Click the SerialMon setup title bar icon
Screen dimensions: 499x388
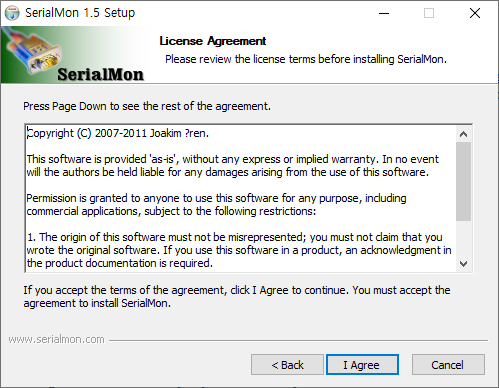[x=12, y=13]
